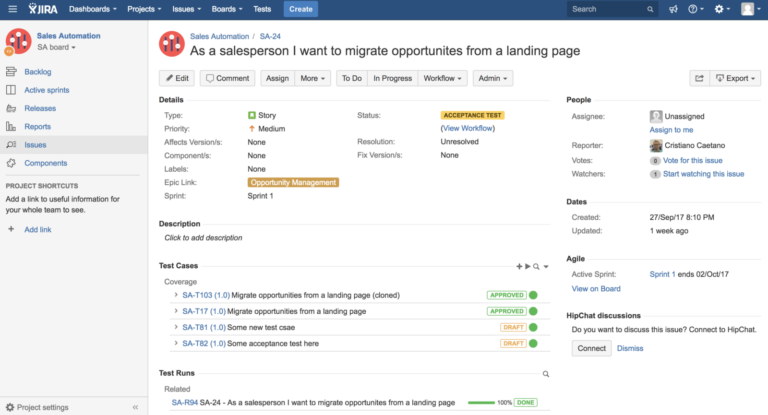Expand the SA-T103 test case row

175,296
